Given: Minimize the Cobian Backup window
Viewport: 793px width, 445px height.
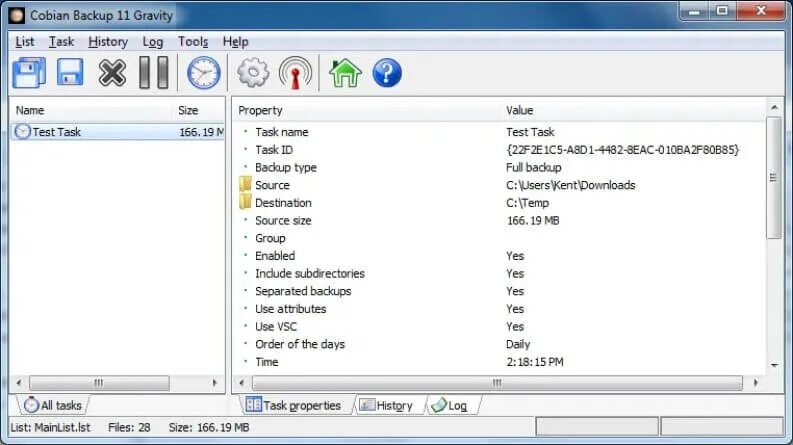Looking at the screenshot, I should (694, 11).
